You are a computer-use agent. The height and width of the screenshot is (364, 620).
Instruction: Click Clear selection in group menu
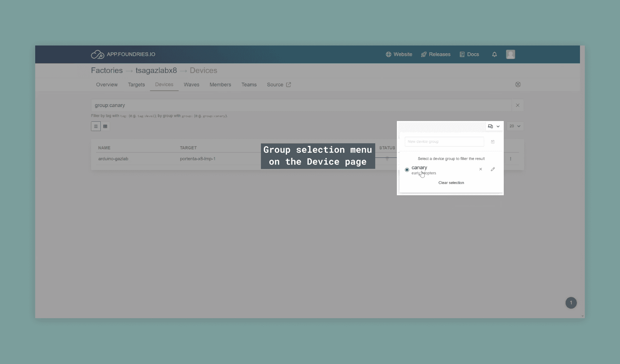(x=451, y=183)
